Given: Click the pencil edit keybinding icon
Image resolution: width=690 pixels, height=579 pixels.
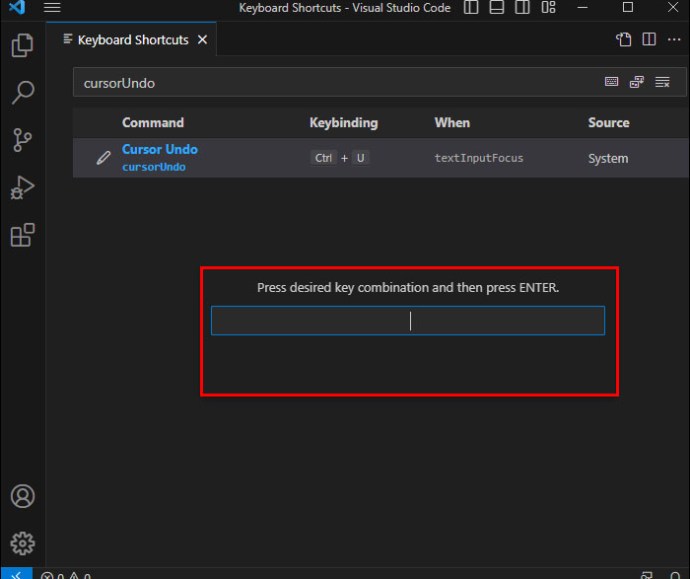Looking at the screenshot, I should coord(103,158).
